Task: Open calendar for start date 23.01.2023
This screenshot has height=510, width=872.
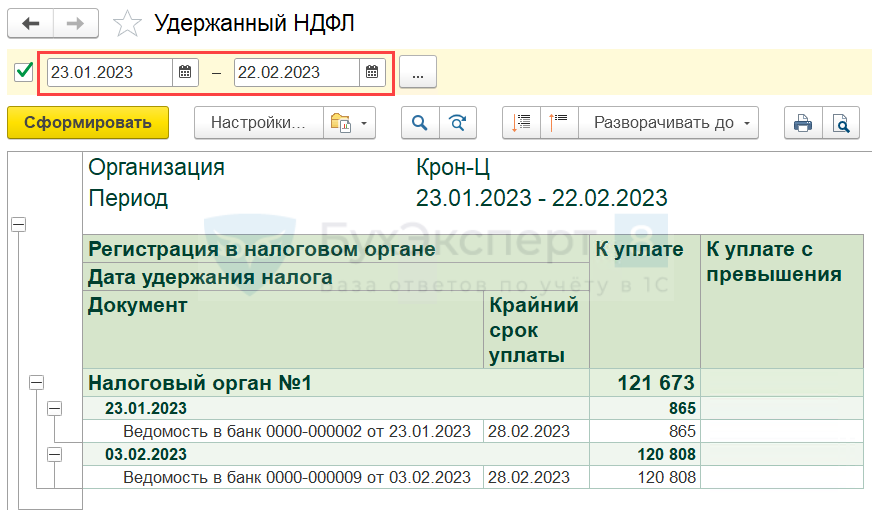Action: click(x=185, y=72)
